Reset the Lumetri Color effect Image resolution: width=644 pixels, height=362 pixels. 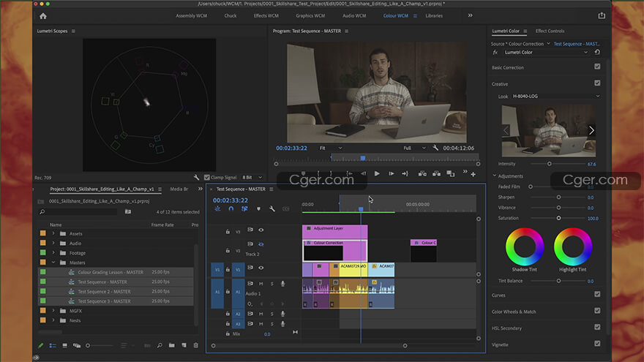pos(597,52)
